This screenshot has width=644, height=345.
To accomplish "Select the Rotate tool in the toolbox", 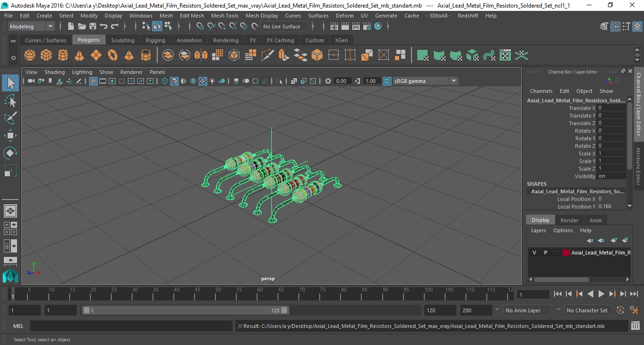I will [x=10, y=153].
